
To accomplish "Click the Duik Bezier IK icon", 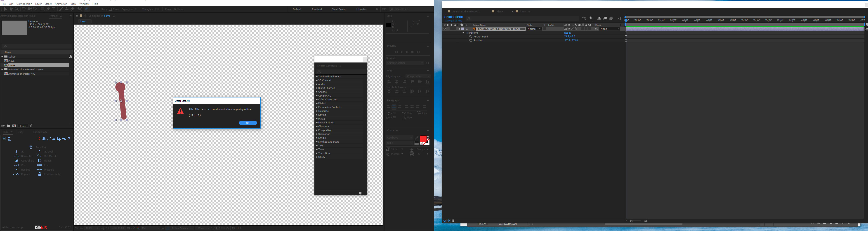I will (x=17, y=156).
